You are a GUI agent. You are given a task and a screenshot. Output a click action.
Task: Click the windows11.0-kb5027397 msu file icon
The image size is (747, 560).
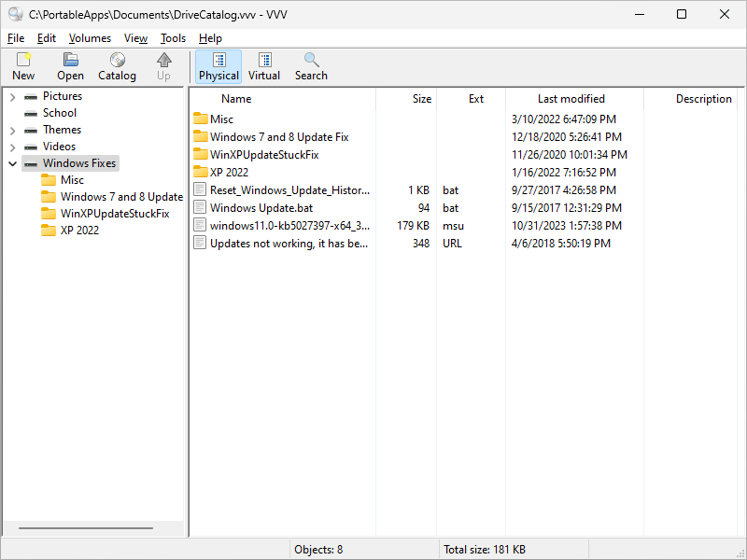(200, 225)
